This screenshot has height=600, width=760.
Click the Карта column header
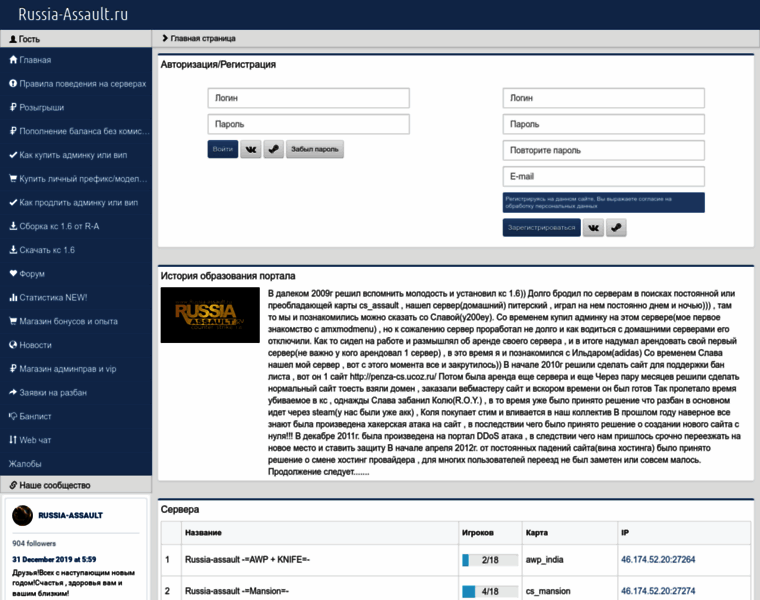(x=537, y=533)
